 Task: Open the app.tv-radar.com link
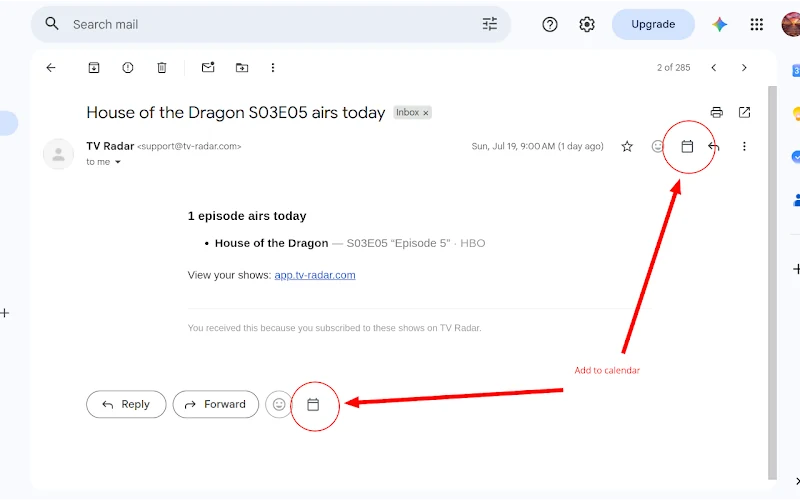(315, 275)
